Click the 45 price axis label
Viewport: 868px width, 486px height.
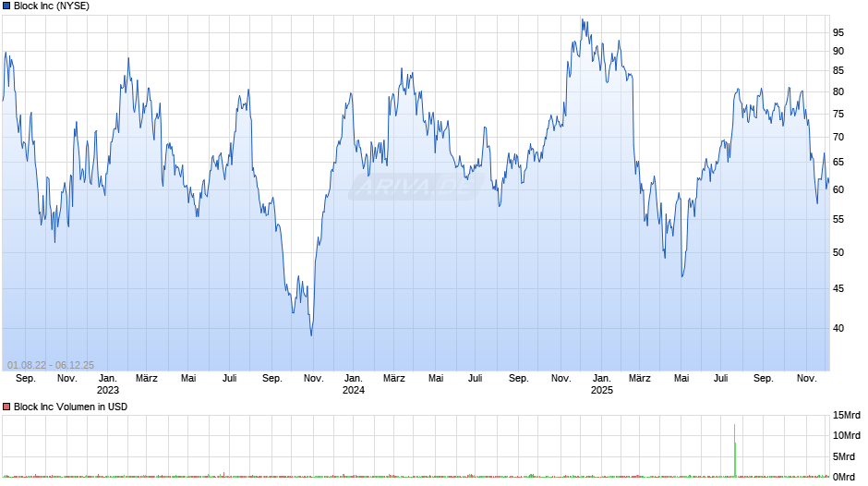click(x=838, y=288)
